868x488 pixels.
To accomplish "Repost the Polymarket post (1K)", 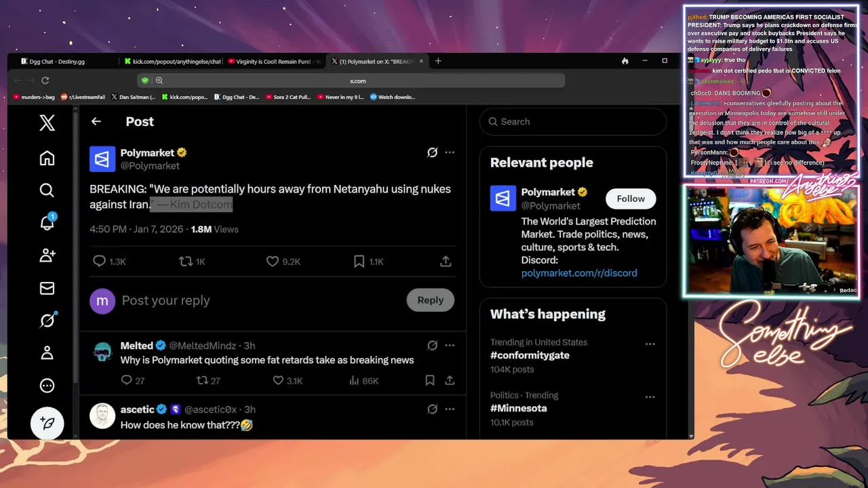I will 192,261.
